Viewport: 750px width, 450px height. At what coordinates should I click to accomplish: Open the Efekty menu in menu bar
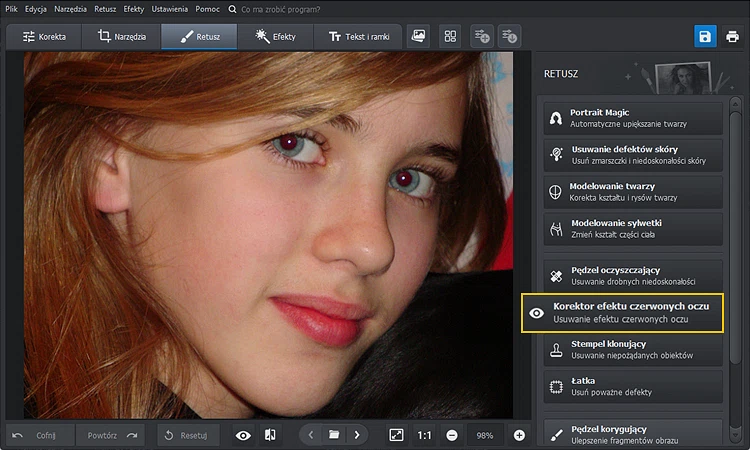click(x=133, y=9)
